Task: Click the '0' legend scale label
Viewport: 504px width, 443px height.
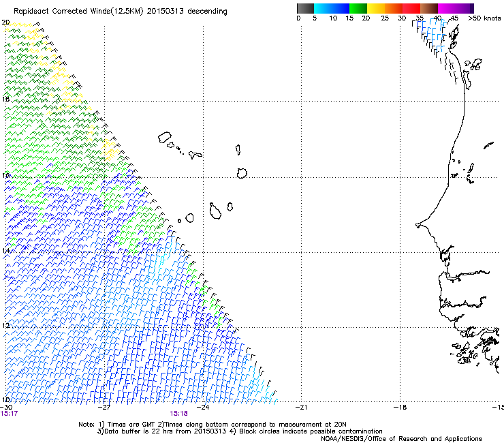Action: point(298,18)
